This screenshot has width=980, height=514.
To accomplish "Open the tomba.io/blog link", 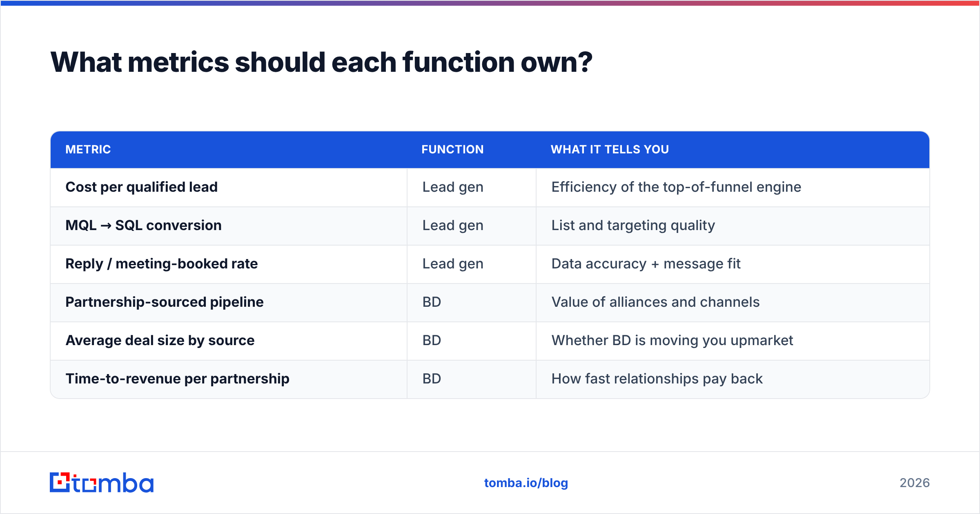I will [x=526, y=483].
